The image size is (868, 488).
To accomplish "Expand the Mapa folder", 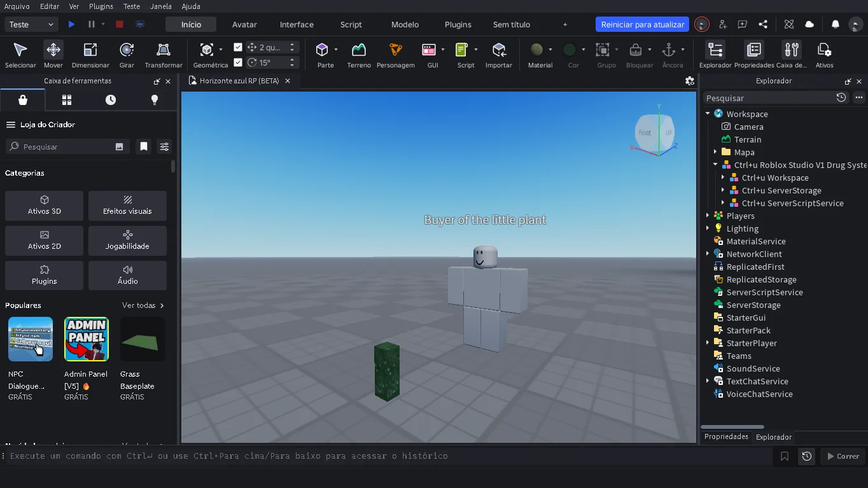I will click(715, 152).
